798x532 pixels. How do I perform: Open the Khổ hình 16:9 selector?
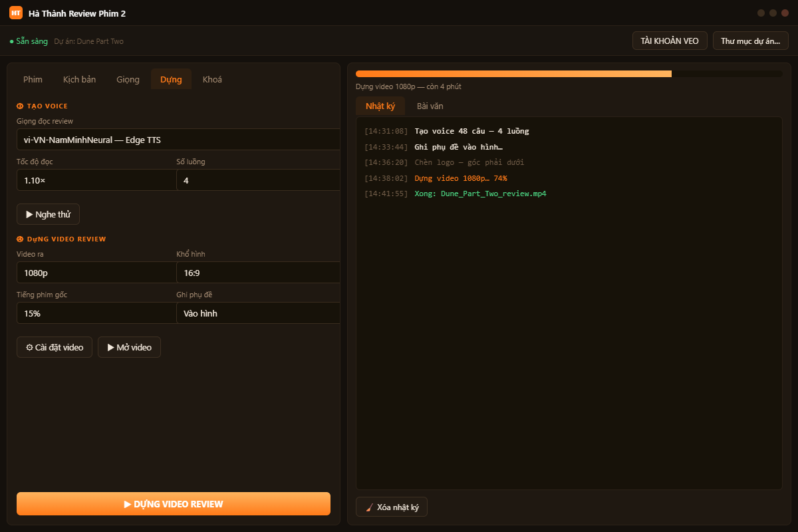(258, 273)
